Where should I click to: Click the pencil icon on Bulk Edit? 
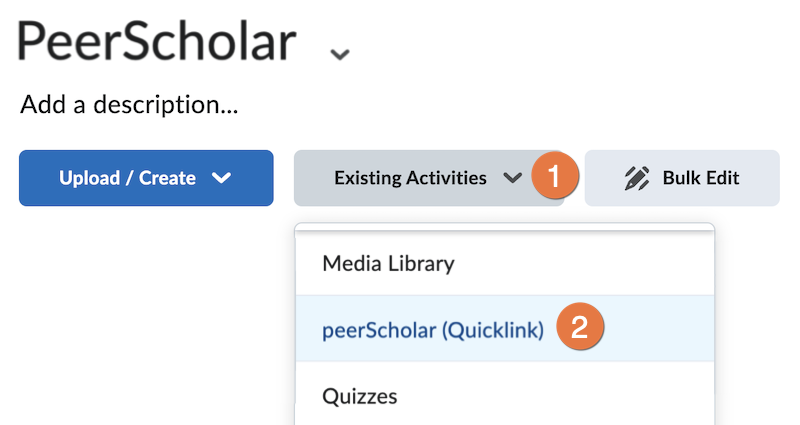(636, 179)
